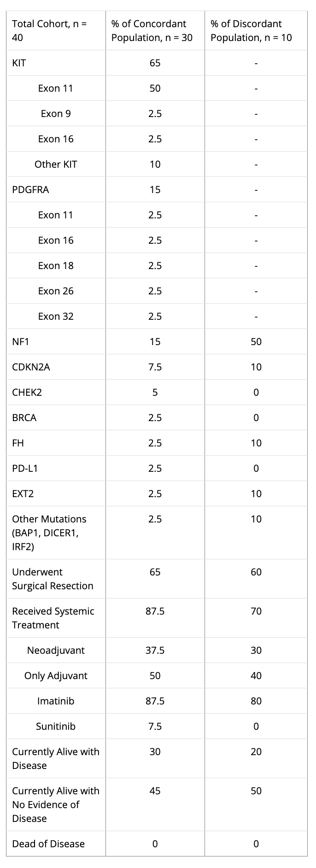Click the BRCA row label
This screenshot has height=868, width=316.
click(24, 418)
